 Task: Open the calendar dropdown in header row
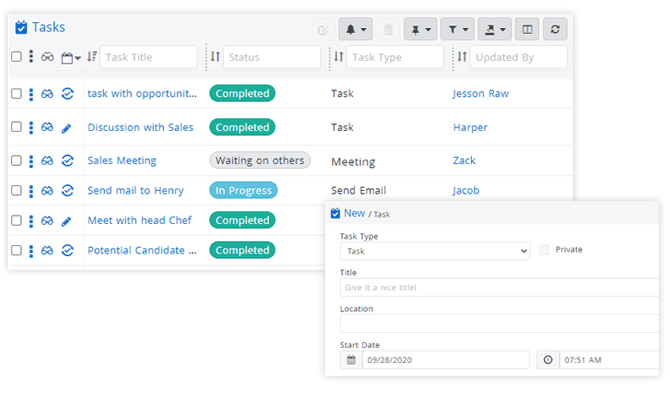tap(71, 58)
